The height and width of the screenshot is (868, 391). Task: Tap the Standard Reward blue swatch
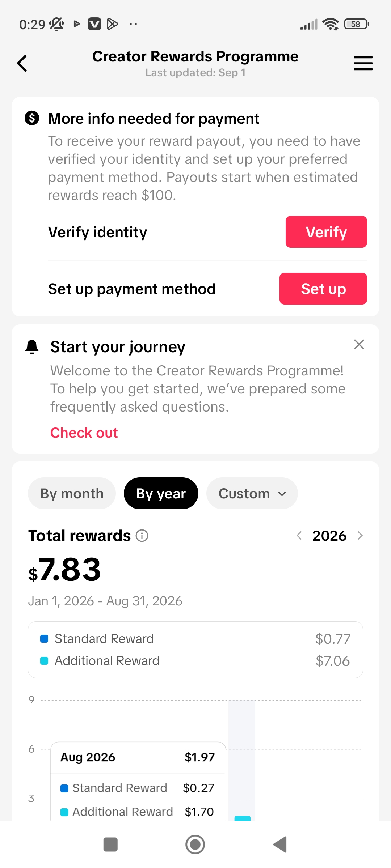click(44, 639)
